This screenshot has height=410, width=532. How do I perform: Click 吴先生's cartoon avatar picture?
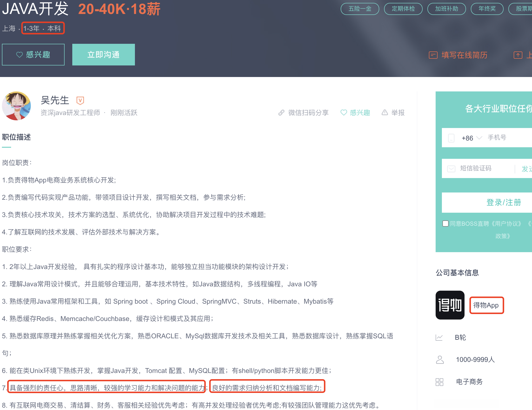coord(17,106)
